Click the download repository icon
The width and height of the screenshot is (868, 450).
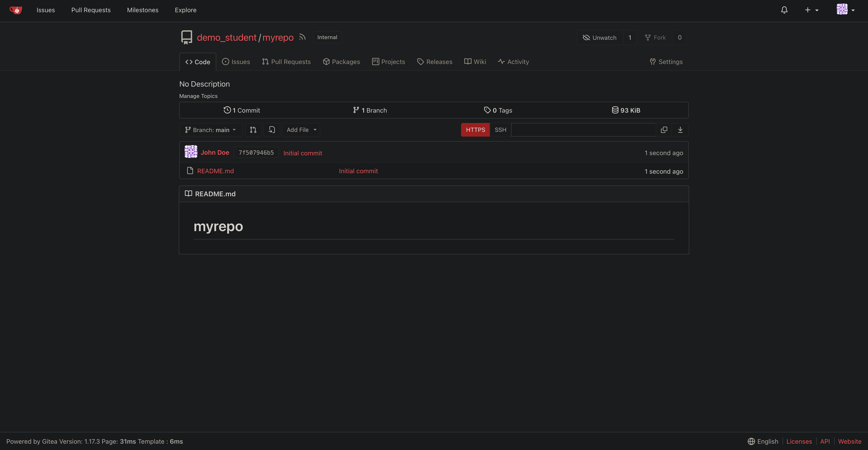click(x=680, y=130)
